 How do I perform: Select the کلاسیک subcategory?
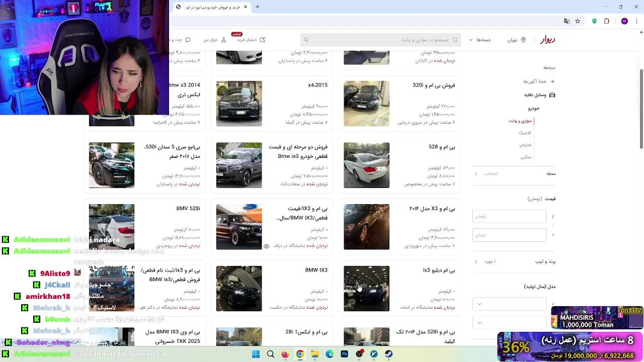525,133
